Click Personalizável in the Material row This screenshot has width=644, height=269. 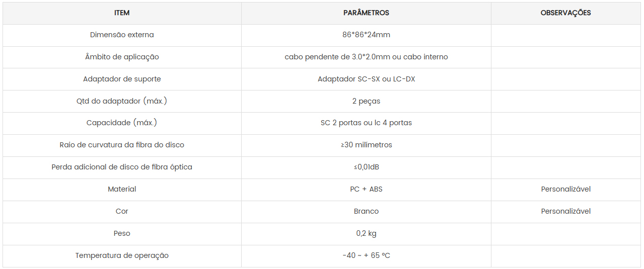pos(566,189)
